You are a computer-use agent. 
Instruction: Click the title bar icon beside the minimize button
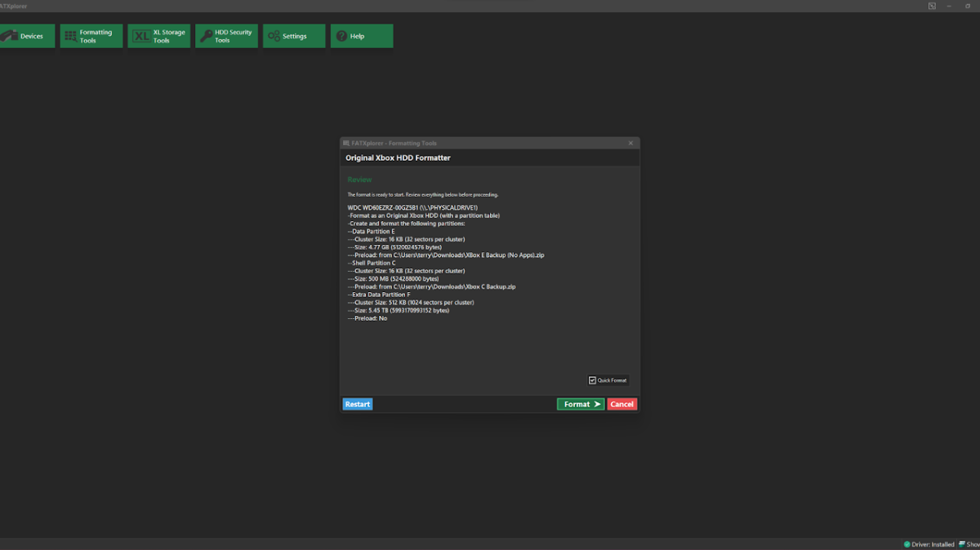(932, 6)
